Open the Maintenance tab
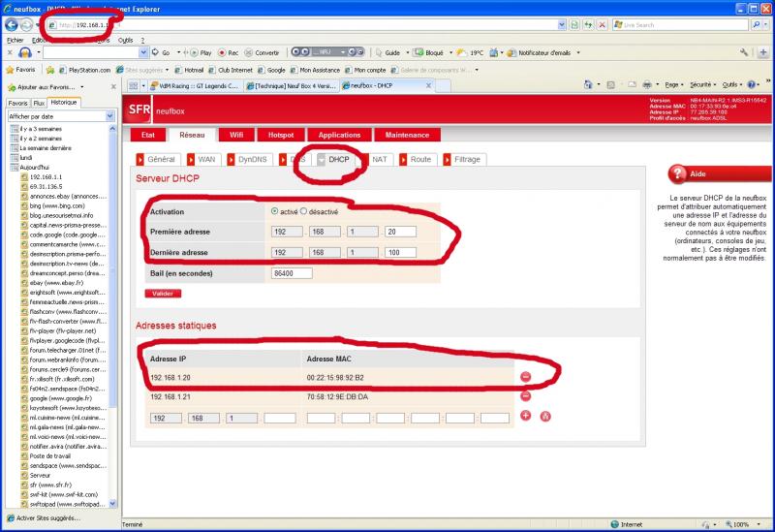The image size is (775, 532). pyautogui.click(x=407, y=135)
